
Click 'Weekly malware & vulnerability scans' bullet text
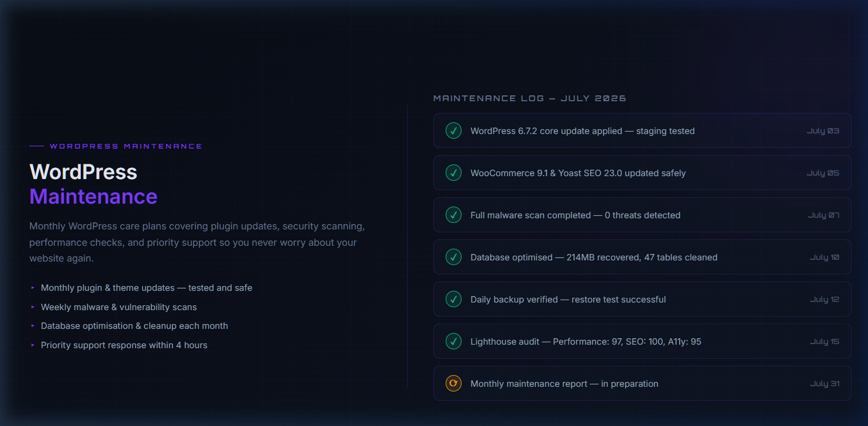coord(119,307)
